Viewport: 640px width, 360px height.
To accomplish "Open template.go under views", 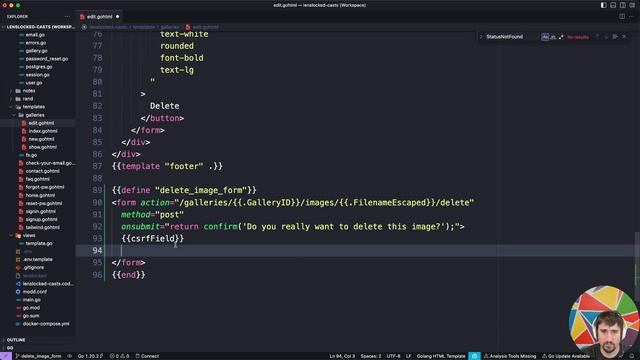I will pyautogui.click(x=39, y=243).
